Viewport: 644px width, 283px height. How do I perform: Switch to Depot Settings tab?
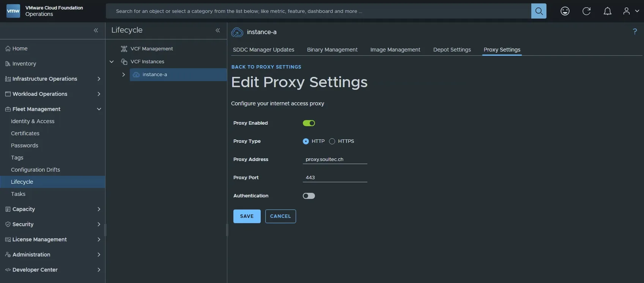(452, 50)
